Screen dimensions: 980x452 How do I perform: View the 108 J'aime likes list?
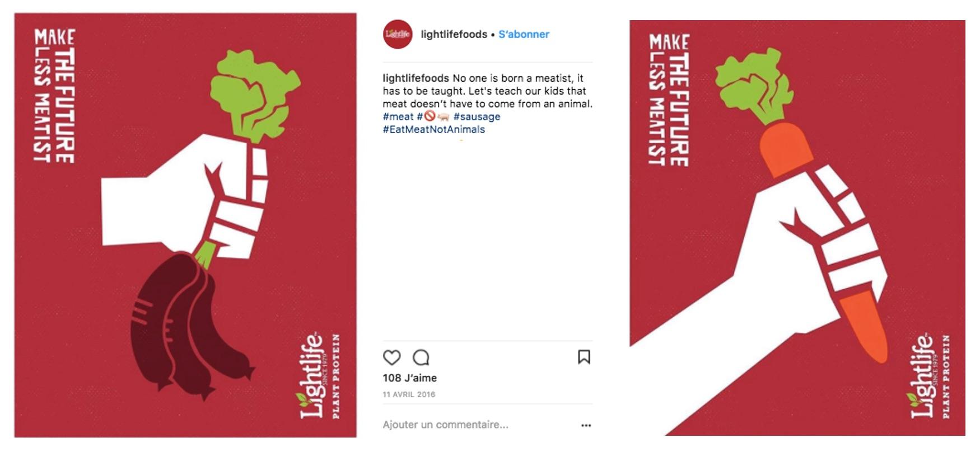pyautogui.click(x=409, y=378)
